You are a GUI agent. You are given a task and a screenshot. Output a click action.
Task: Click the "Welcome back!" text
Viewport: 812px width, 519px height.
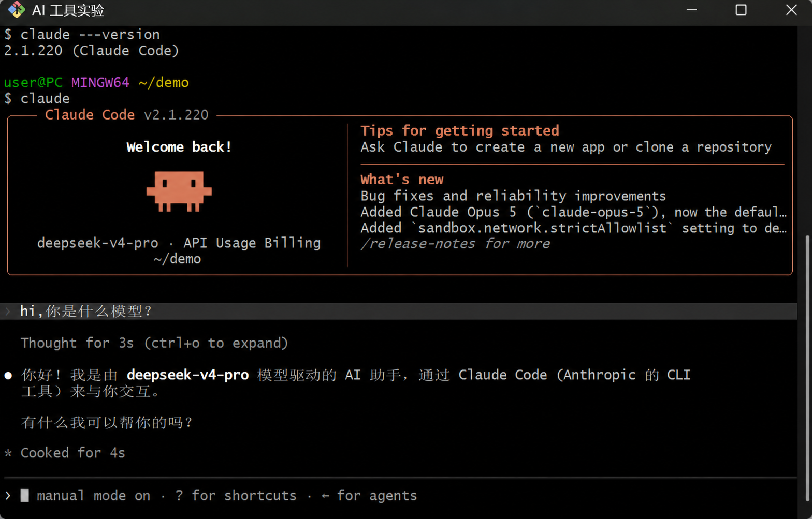click(179, 147)
